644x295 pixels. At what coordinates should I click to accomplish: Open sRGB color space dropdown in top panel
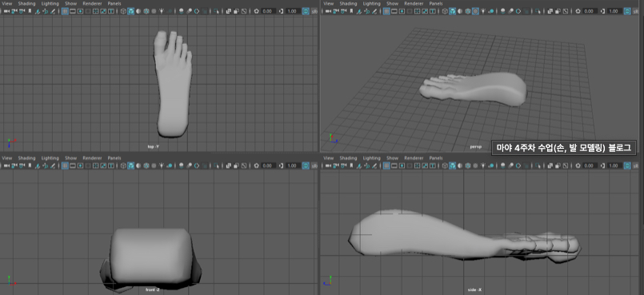tap(314, 11)
